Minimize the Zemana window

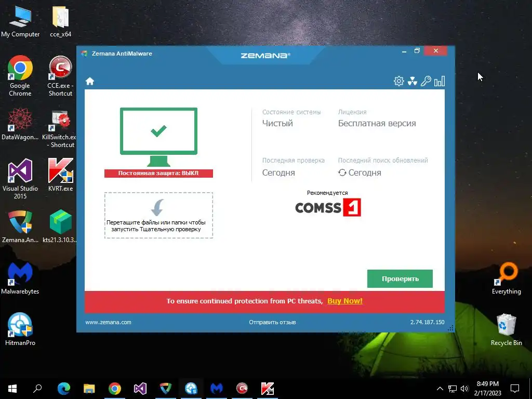404,51
